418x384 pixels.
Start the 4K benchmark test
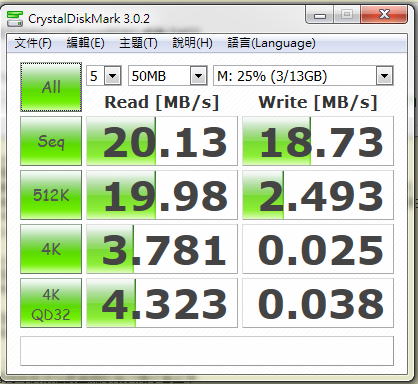(51, 249)
